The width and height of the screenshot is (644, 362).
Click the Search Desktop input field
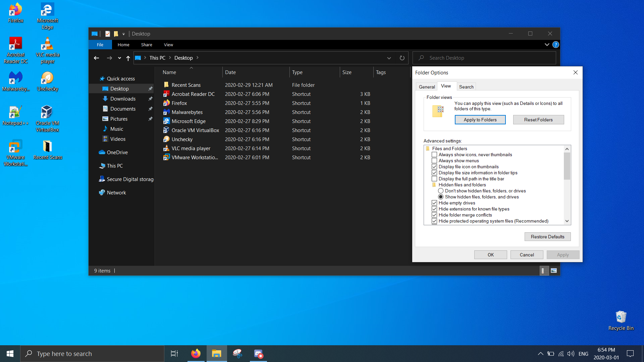coord(484,58)
